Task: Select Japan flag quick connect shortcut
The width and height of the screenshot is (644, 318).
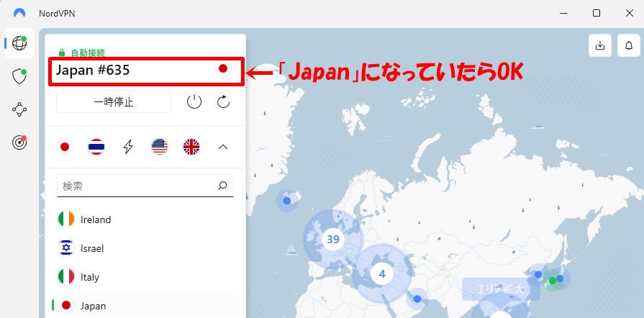Action: (x=65, y=147)
